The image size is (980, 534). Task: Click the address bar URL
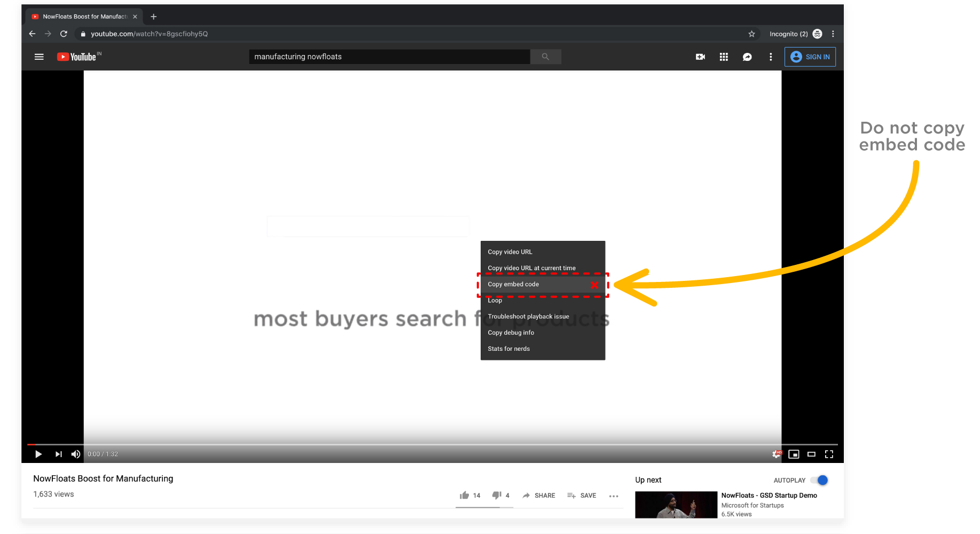click(x=149, y=34)
